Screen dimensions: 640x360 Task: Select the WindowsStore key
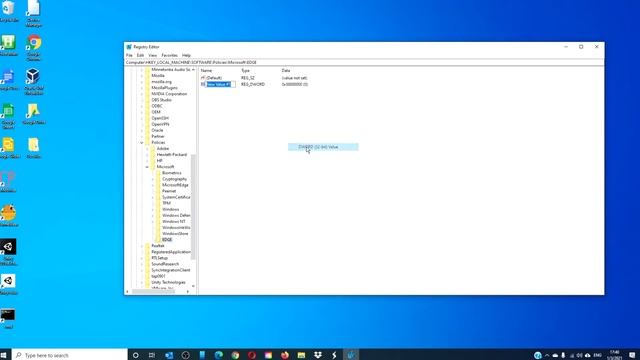click(175, 234)
